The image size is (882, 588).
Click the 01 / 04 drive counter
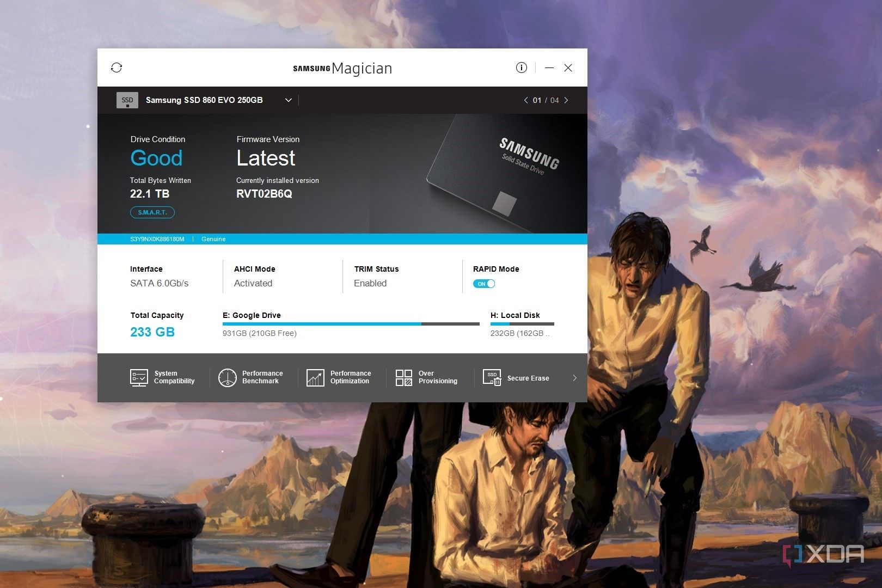point(546,100)
